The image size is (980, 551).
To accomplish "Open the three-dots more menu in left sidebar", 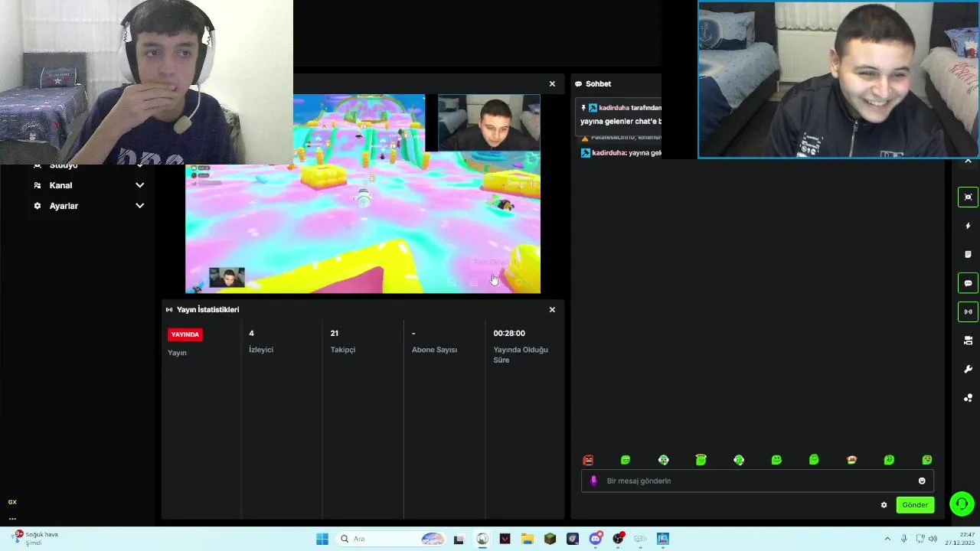I will [x=12, y=518].
